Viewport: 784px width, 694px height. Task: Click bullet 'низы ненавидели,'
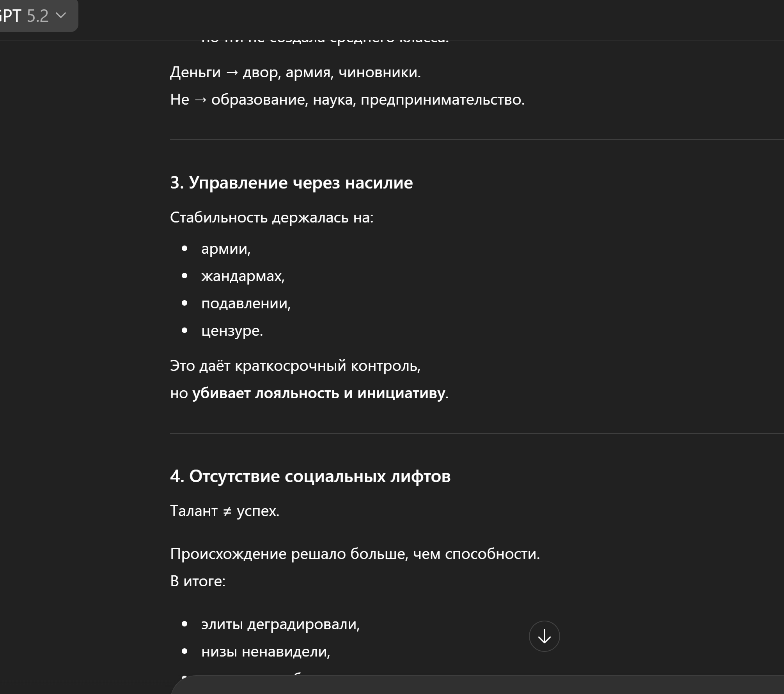tap(265, 651)
